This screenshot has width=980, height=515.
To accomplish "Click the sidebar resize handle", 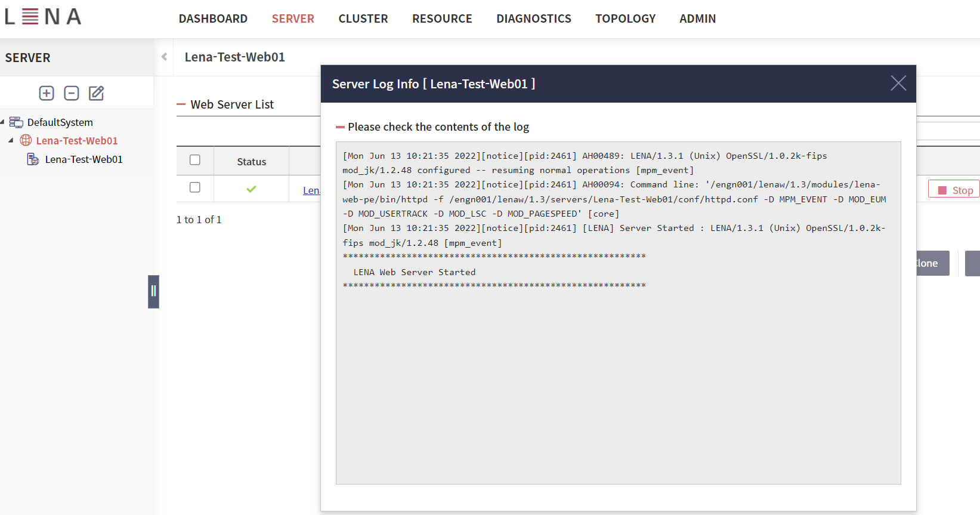I will [153, 291].
